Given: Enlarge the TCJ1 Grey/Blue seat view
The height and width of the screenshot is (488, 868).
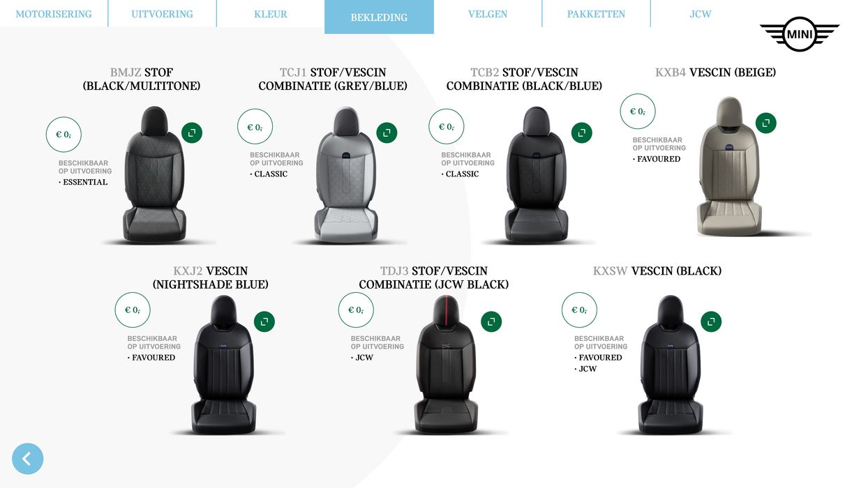Looking at the screenshot, I should point(387,132).
